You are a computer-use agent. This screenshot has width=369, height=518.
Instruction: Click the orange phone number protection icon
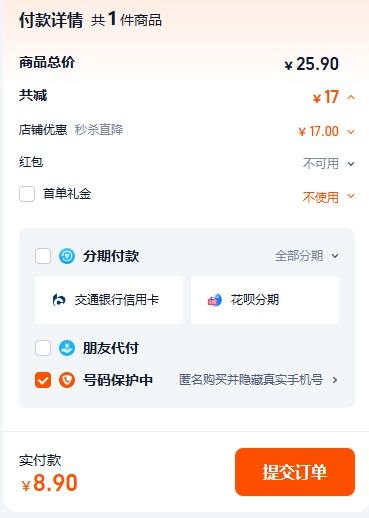(67, 380)
